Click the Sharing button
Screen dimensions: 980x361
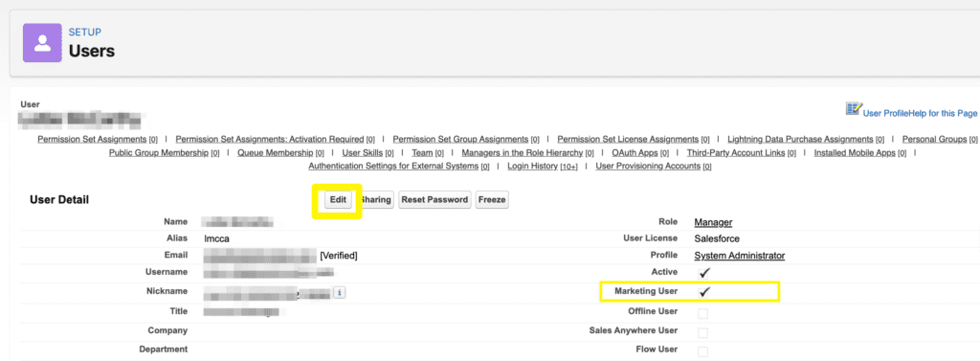[377, 199]
